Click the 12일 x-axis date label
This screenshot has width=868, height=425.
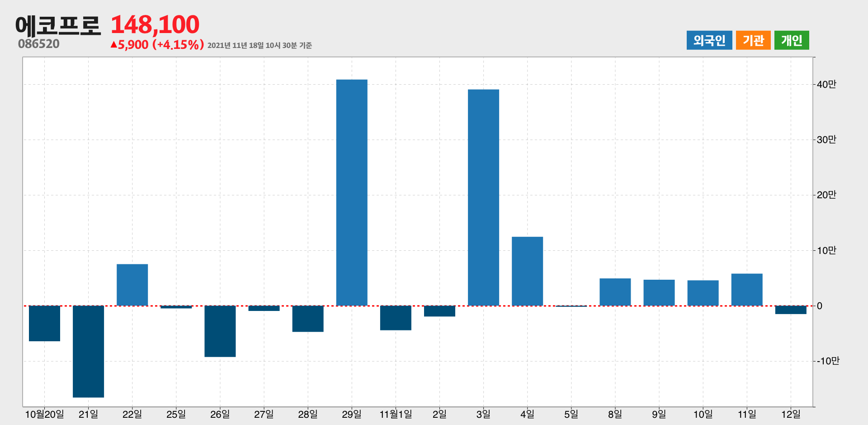coord(791,414)
